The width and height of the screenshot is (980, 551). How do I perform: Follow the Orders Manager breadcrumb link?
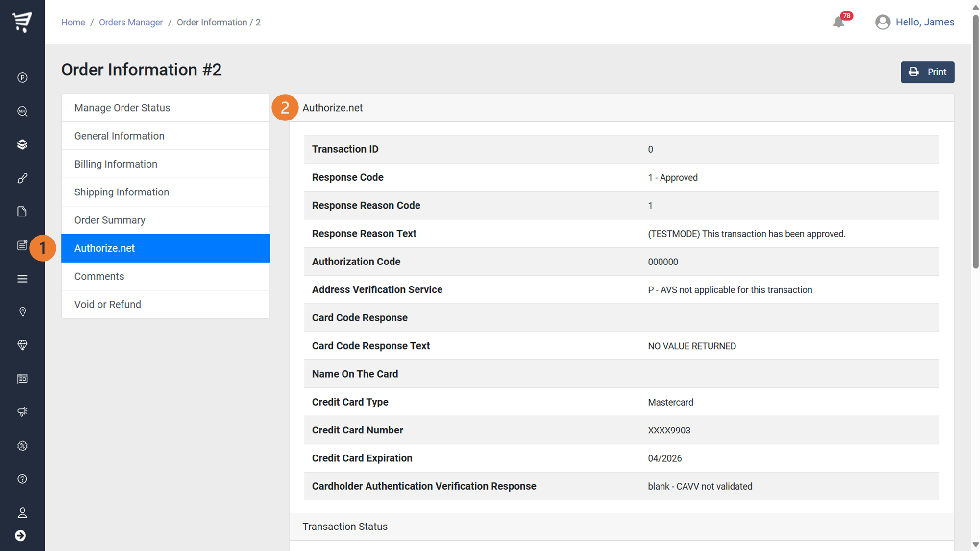click(131, 23)
